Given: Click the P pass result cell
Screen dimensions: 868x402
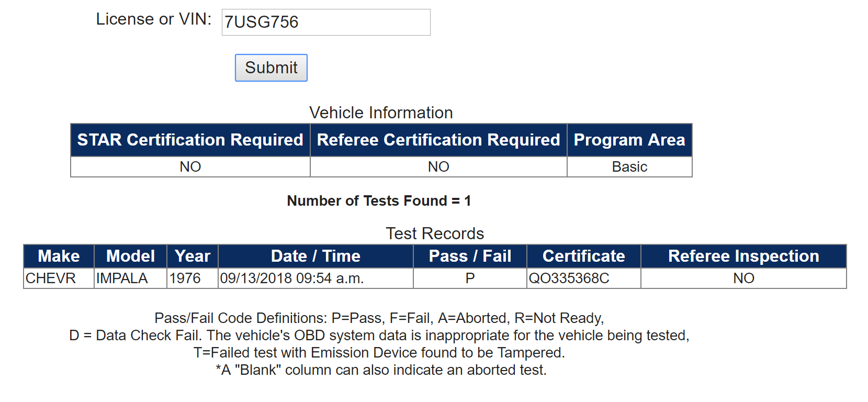Looking at the screenshot, I should [470, 278].
